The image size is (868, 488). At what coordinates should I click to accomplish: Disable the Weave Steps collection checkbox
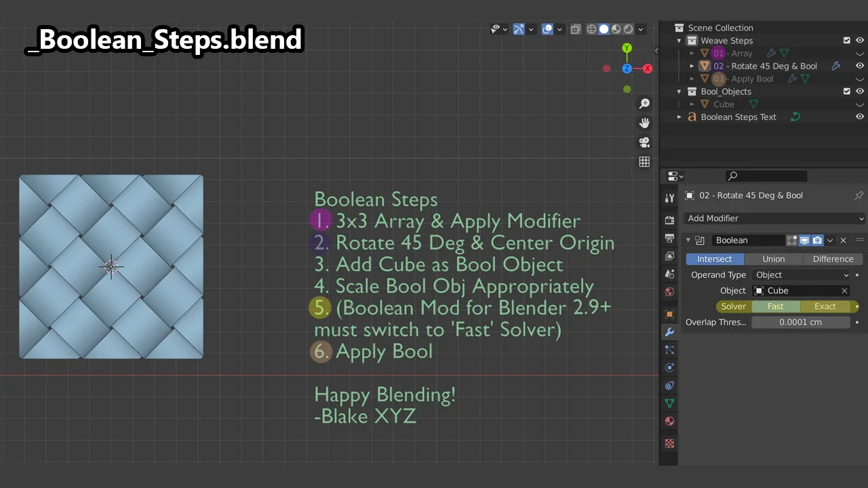tap(846, 40)
